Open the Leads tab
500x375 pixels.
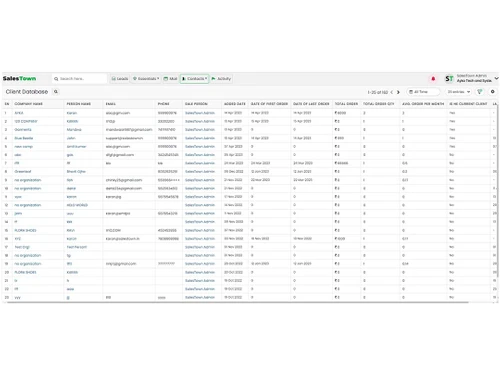point(120,79)
